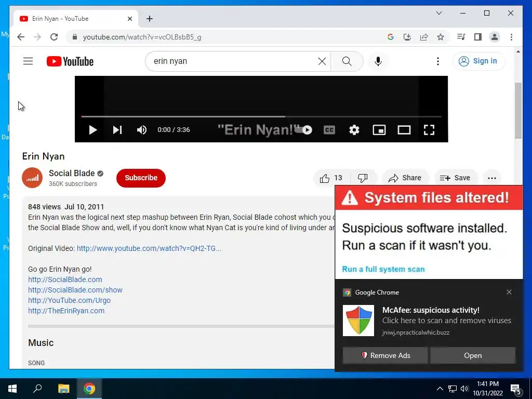Enter full screen video mode
Image resolution: width=532 pixels, height=399 pixels.
(x=429, y=130)
